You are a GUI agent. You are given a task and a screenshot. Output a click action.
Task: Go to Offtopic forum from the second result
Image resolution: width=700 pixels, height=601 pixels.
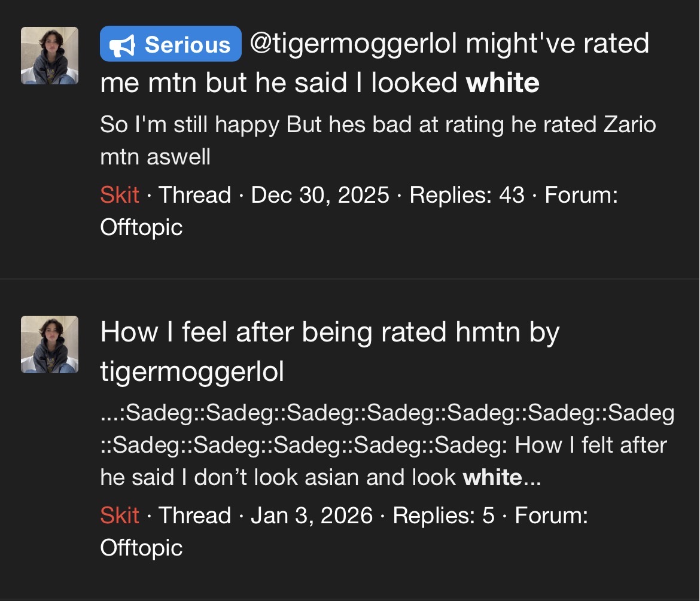click(x=141, y=548)
